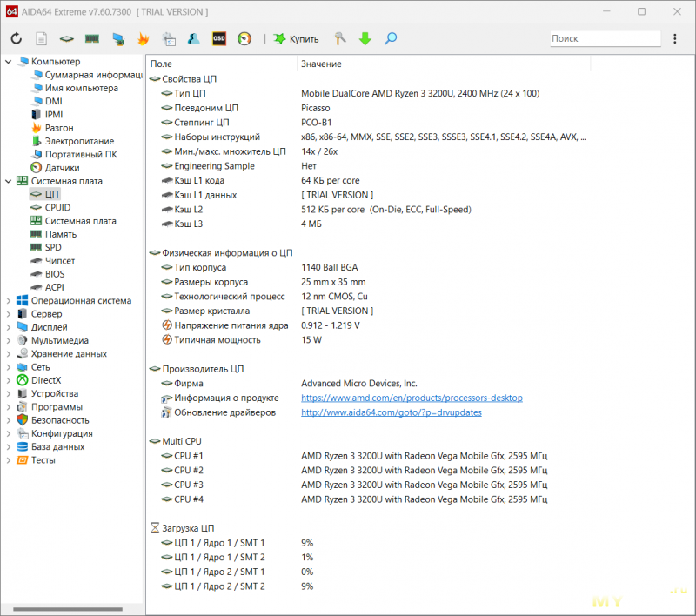Select the CPU #1 row
Viewport: 696px width, 616px height.
(368, 456)
